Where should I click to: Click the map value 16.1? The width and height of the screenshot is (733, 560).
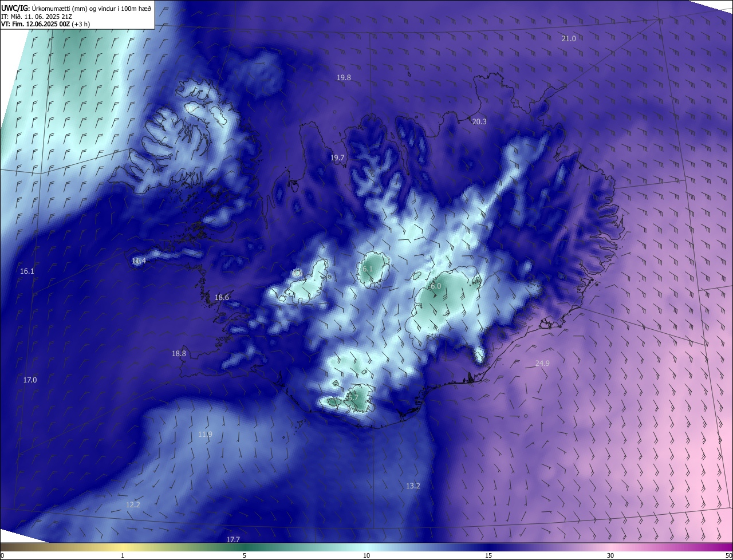(x=27, y=271)
